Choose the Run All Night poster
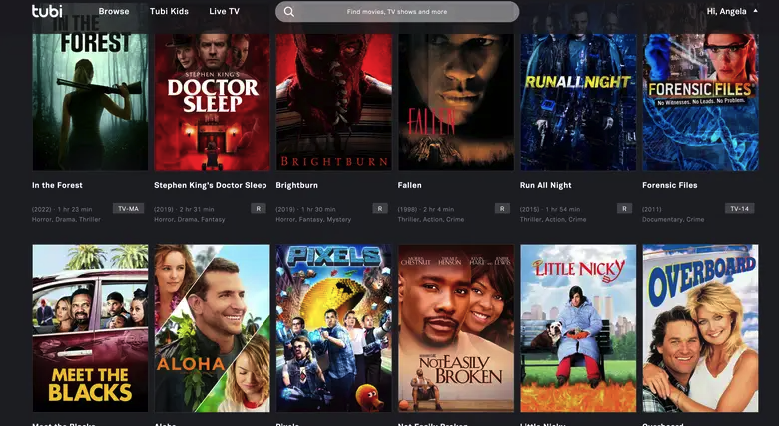The image size is (779, 426). (578, 102)
